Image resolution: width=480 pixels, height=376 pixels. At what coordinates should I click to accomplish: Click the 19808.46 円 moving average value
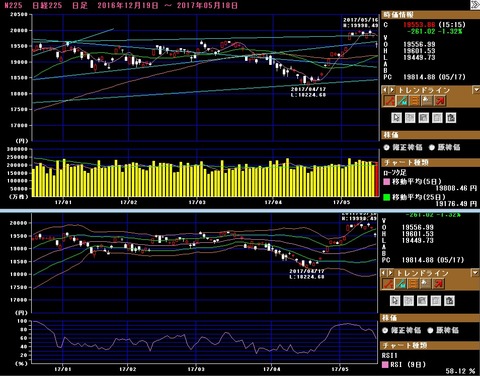click(x=456, y=188)
